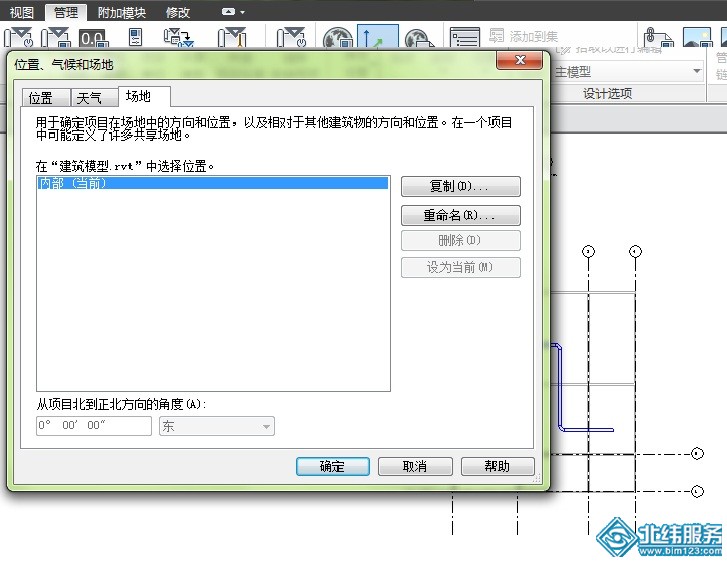
Task: Select the blue wall outline in drawing
Action: click(561, 388)
